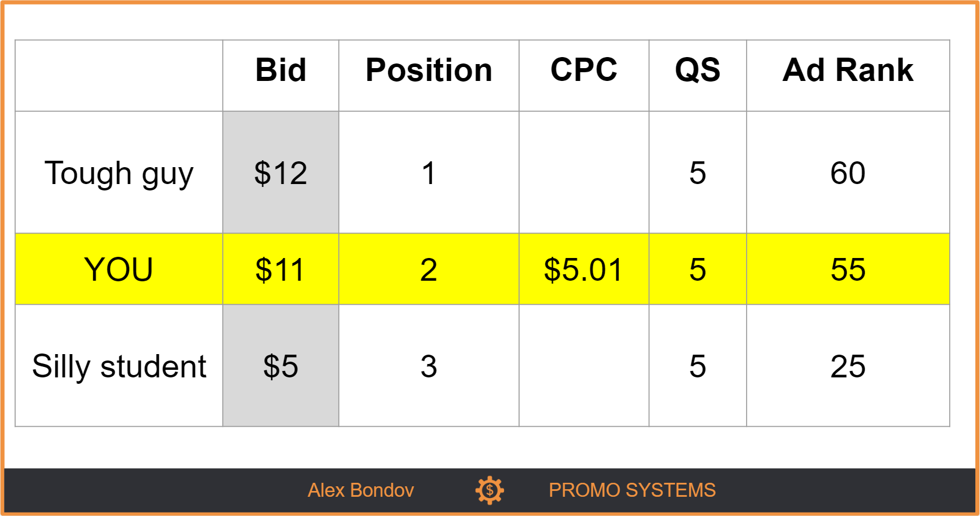Select position 3 cell for Silly student
This screenshot has width=980, height=516.
click(429, 366)
